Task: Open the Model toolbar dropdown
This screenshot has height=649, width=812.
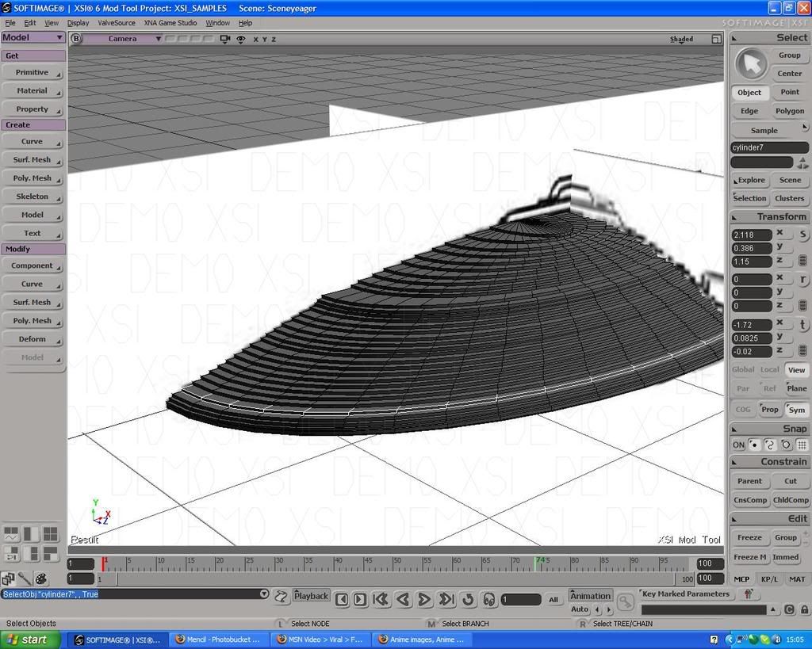Action: point(33,37)
